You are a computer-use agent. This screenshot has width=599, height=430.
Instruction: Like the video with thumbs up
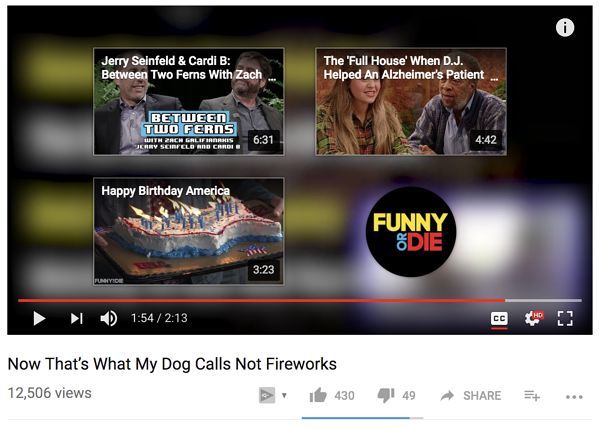point(318,395)
